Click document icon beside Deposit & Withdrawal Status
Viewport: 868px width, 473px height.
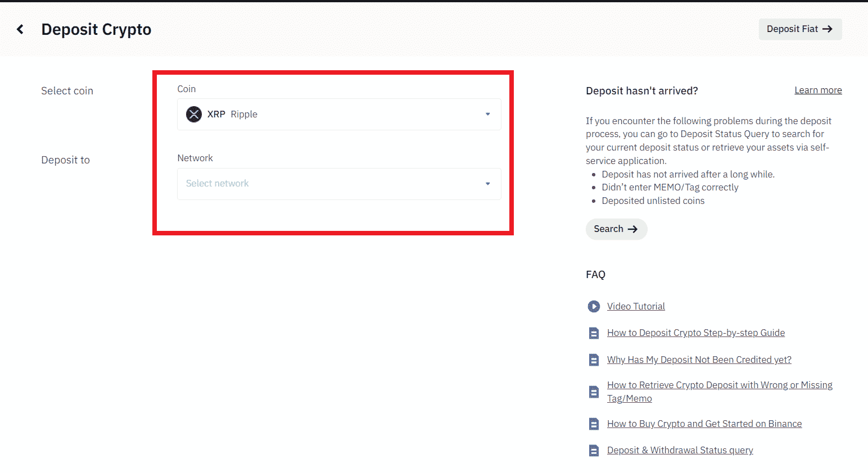(x=594, y=450)
